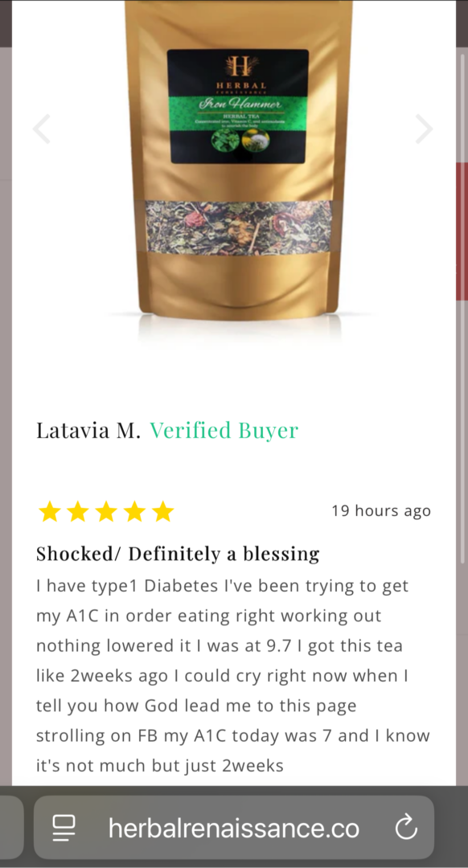Screen dimensions: 468x868
Task: Tap the fourth yellow rating star
Action: (x=134, y=511)
